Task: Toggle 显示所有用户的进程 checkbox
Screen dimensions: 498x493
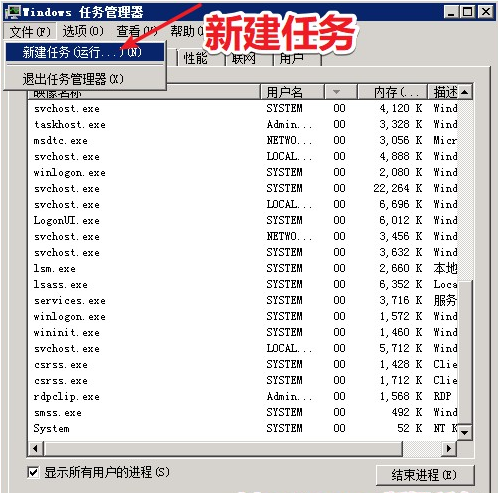Action: [x=33, y=472]
